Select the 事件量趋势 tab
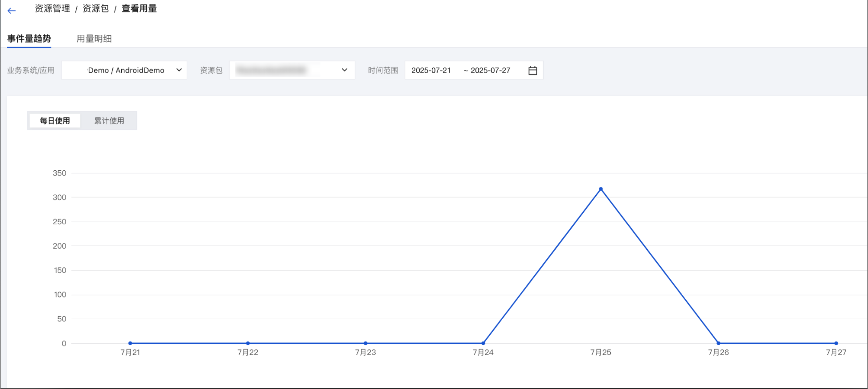Viewport: 868px width, 389px height. pyautogui.click(x=29, y=39)
